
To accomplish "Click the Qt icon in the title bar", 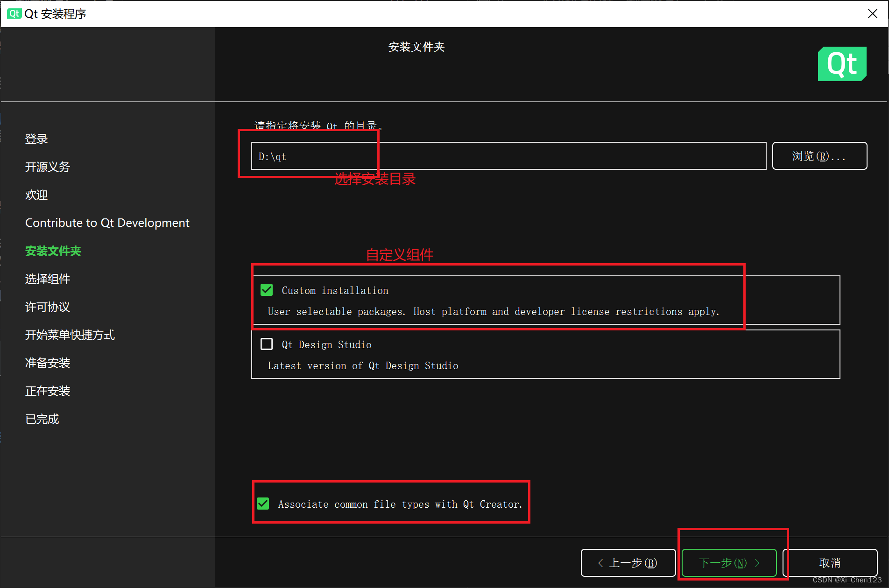I will 14,14.
